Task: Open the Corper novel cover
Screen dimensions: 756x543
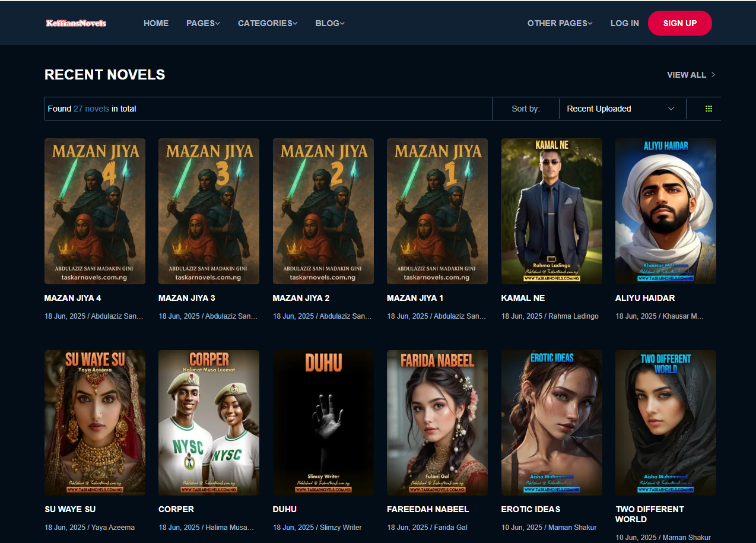Action: click(209, 423)
